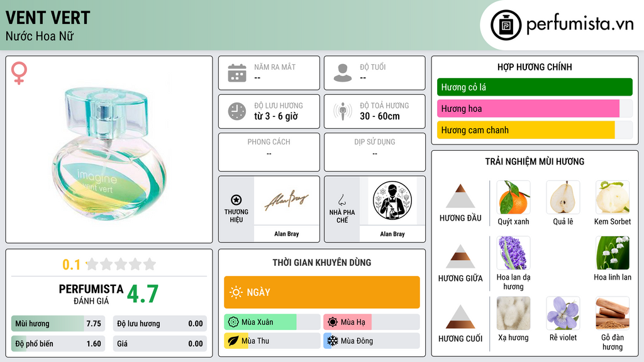Click the nose icon above Nhà pha chế
644x362 pixels.
[341, 200]
